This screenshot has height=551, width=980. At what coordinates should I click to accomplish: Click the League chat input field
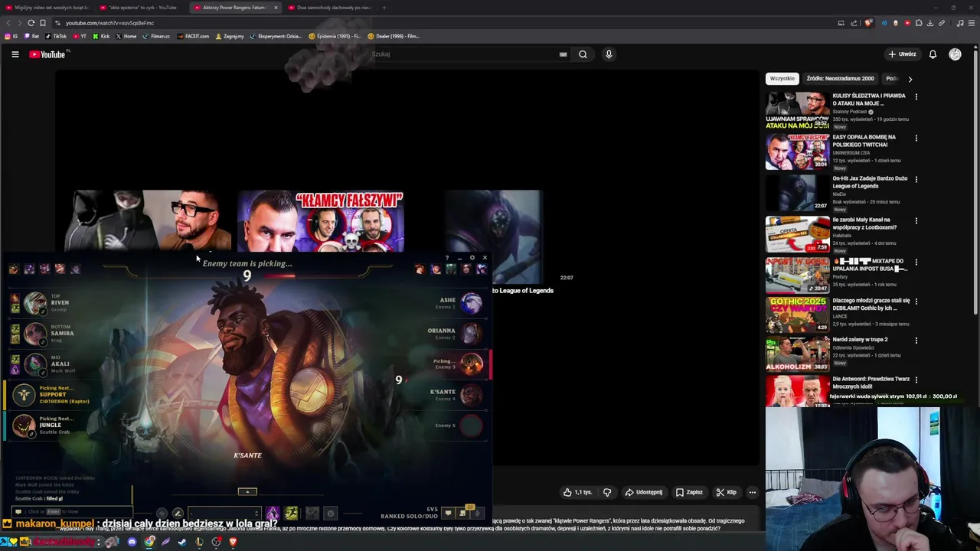[70, 511]
